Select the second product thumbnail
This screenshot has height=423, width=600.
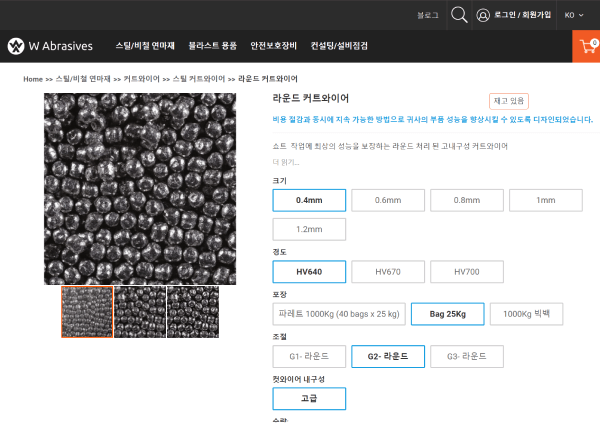[140, 310]
